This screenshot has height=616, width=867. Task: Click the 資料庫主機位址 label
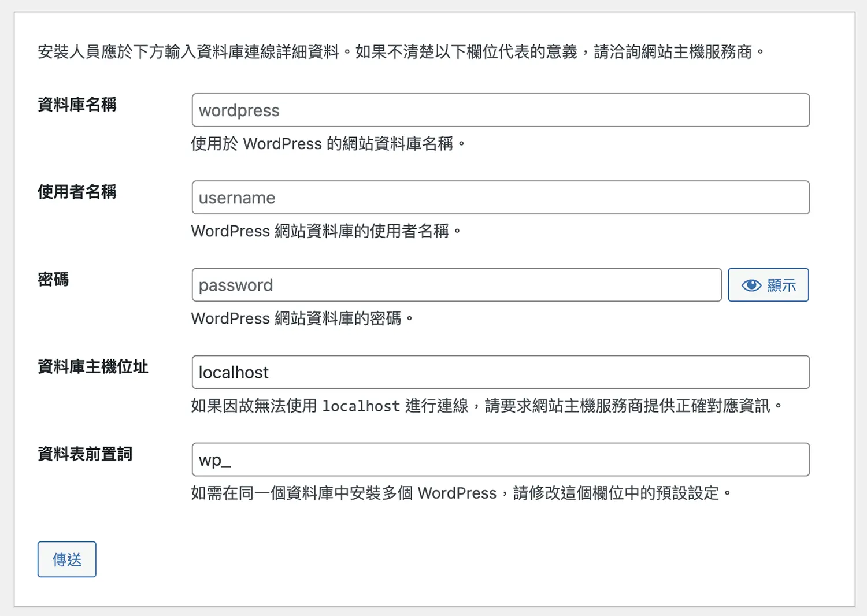pyautogui.click(x=93, y=367)
